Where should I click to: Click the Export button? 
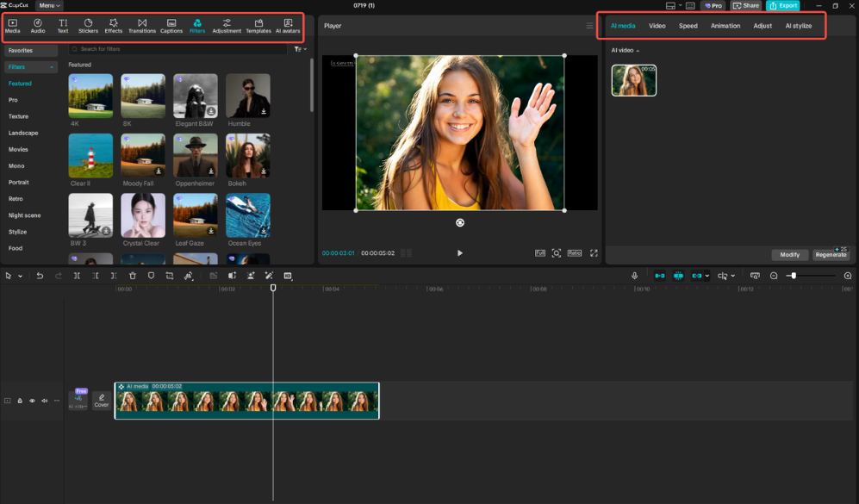point(782,5)
